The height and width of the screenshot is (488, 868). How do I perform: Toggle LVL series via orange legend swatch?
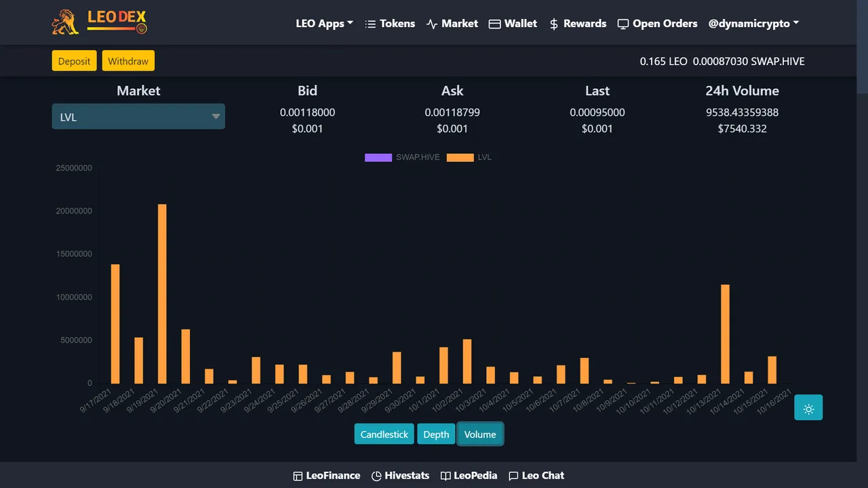coord(460,157)
